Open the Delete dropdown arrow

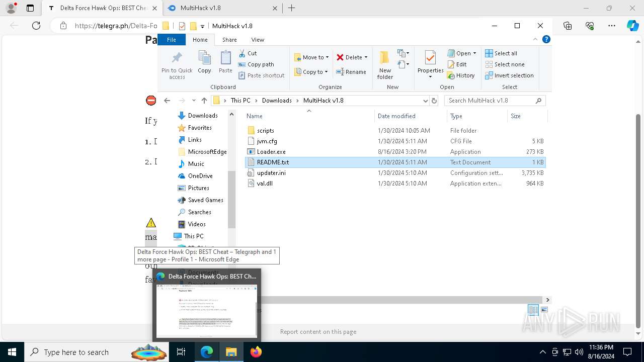point(366,57)
